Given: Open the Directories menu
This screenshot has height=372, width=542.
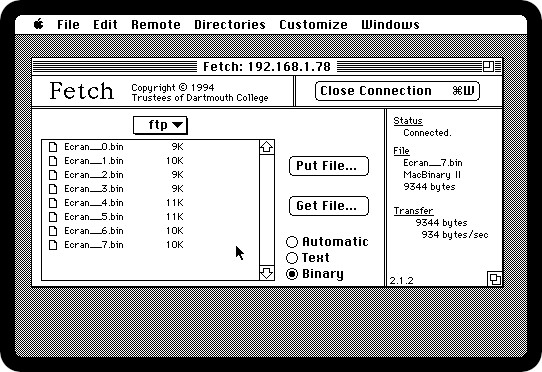Looking at the screenshot, I should 230,25.
